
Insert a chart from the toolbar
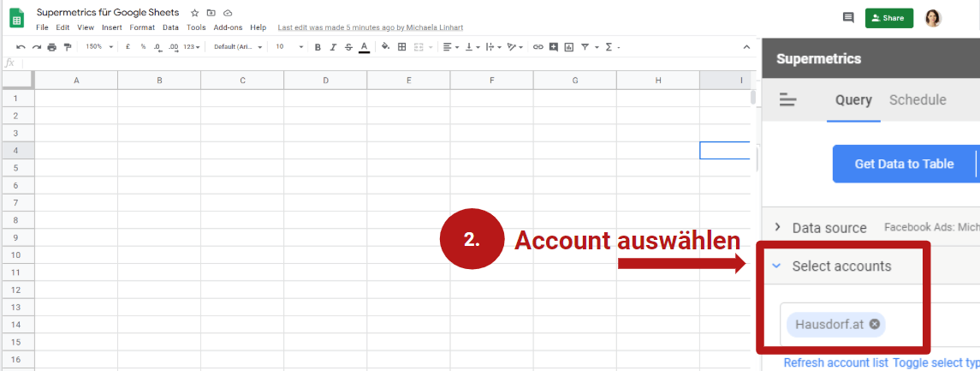569,47
